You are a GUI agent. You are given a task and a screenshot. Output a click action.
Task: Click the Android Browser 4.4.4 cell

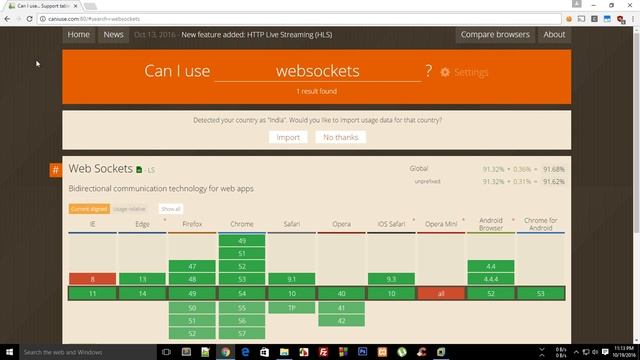491,279
